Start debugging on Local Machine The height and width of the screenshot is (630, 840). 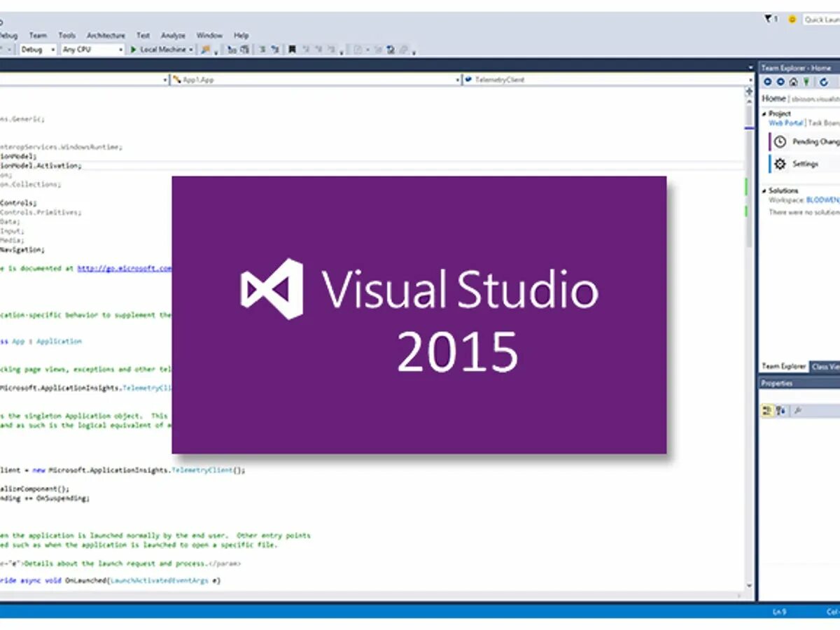tap(158, 50)
